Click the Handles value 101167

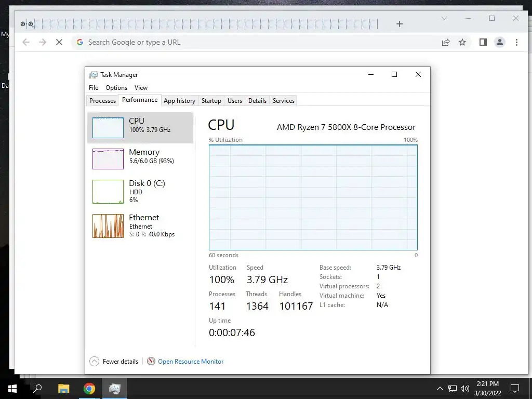point(296,306)
